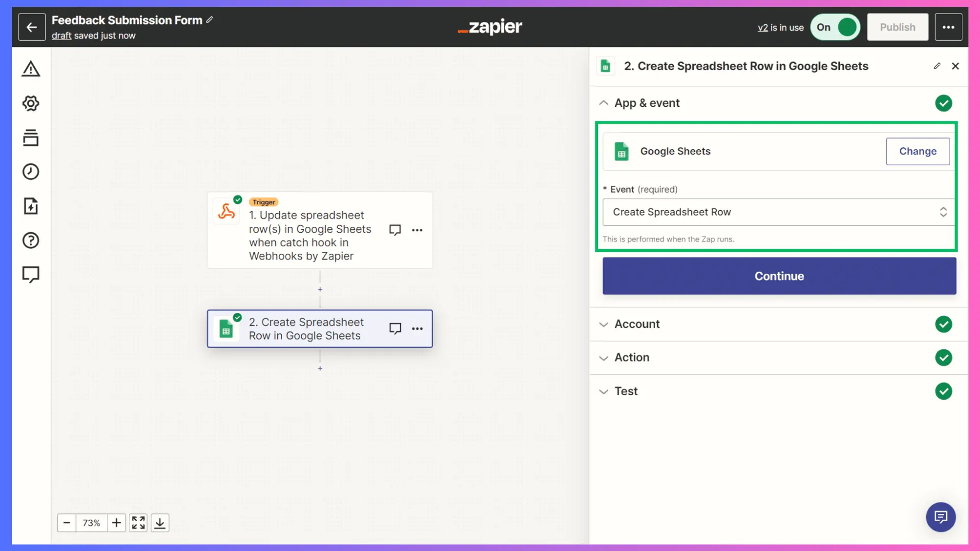Open Zap history clock icon

31,172
